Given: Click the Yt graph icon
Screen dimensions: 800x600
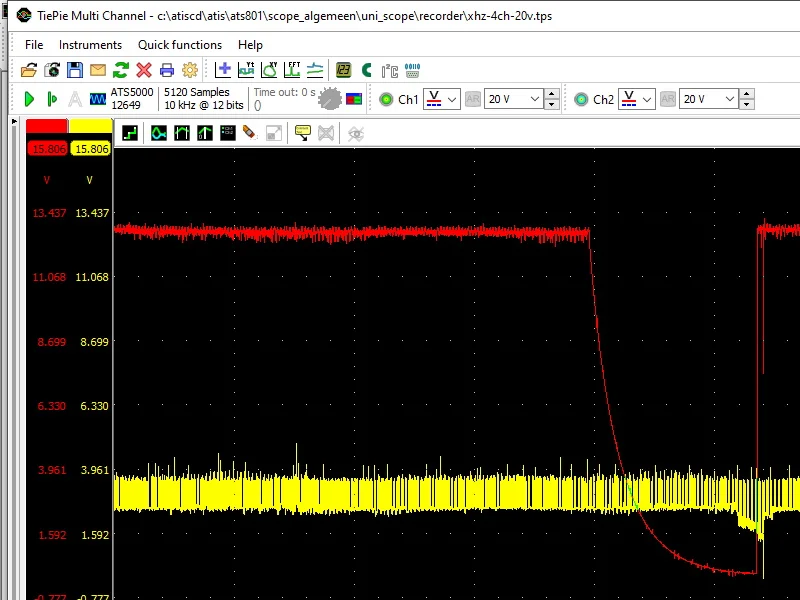Looking at the screenshot, I should click(246, 70).
